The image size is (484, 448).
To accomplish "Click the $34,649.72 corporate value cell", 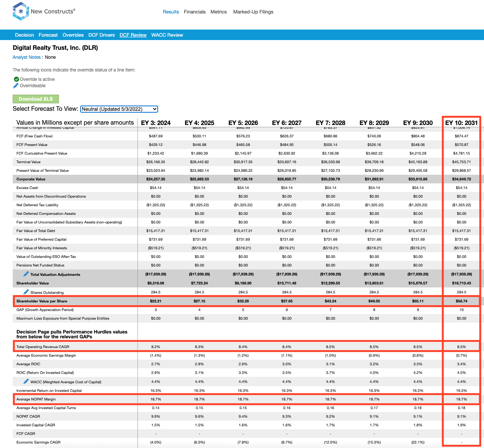I will (462, 179).
